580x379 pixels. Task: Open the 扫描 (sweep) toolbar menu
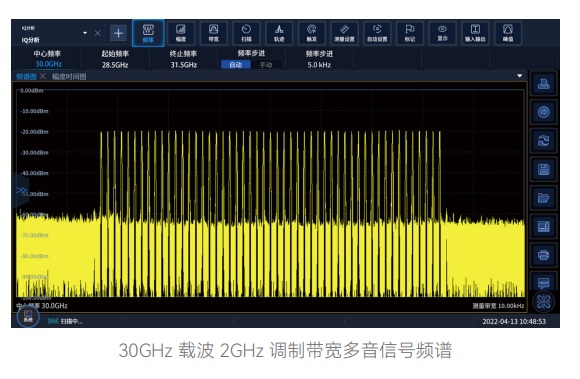click(246, 33)
